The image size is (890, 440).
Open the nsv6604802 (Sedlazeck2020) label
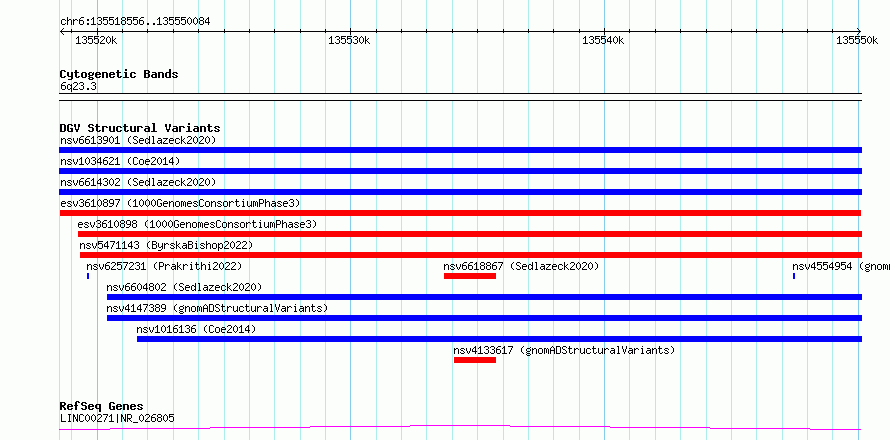click(x=184, y=287)
